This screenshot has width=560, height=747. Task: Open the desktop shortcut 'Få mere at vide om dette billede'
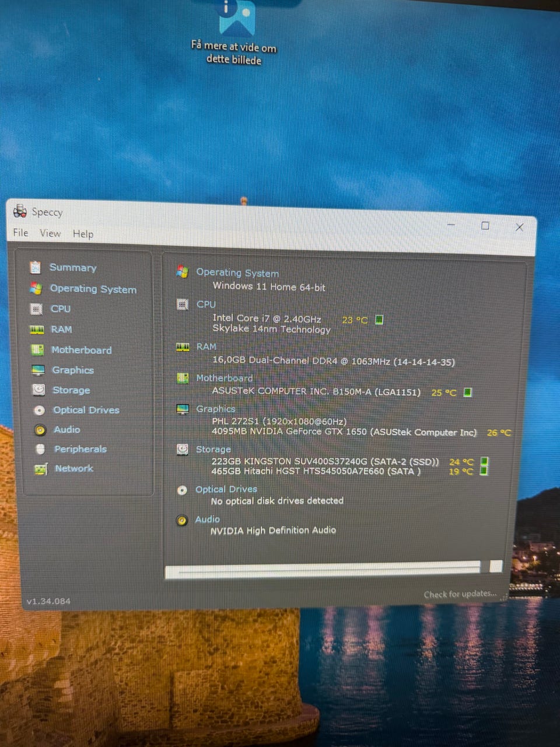pos(234,33)
